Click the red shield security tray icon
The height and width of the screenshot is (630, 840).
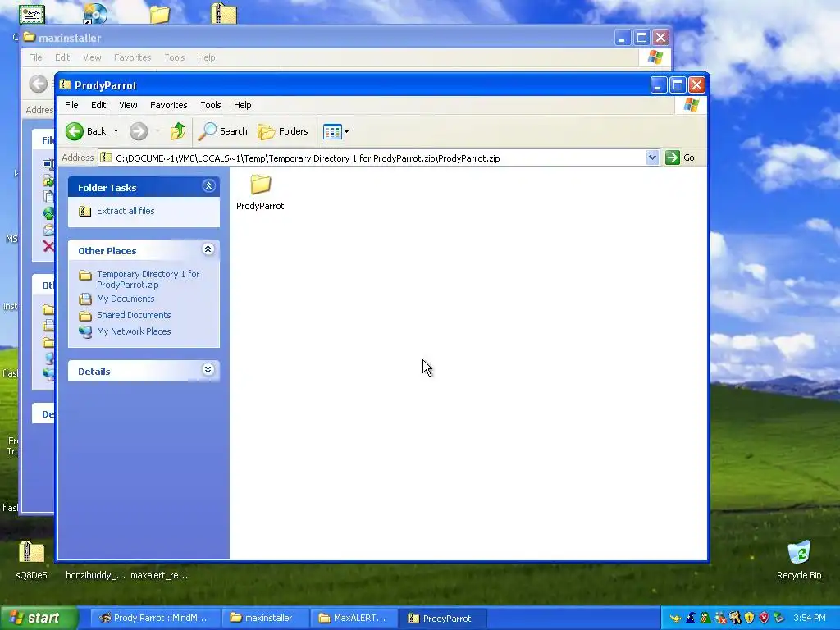[x=764, y=619]
